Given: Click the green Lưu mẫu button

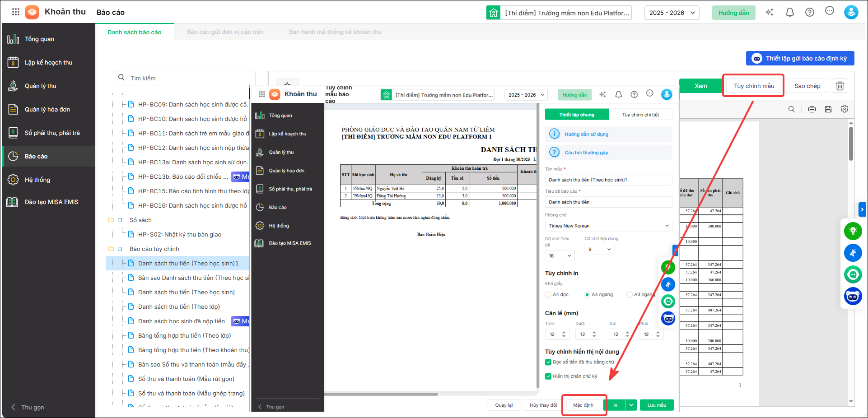Looking at the screenshot, I should point(657,405).
